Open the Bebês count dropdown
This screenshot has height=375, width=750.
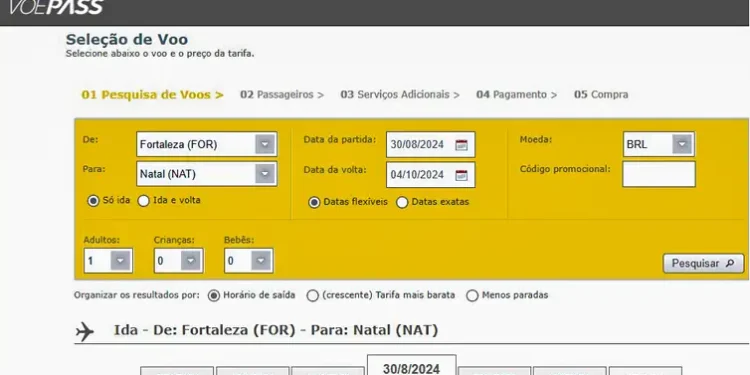pyautogui.click(x=249, y=261)
